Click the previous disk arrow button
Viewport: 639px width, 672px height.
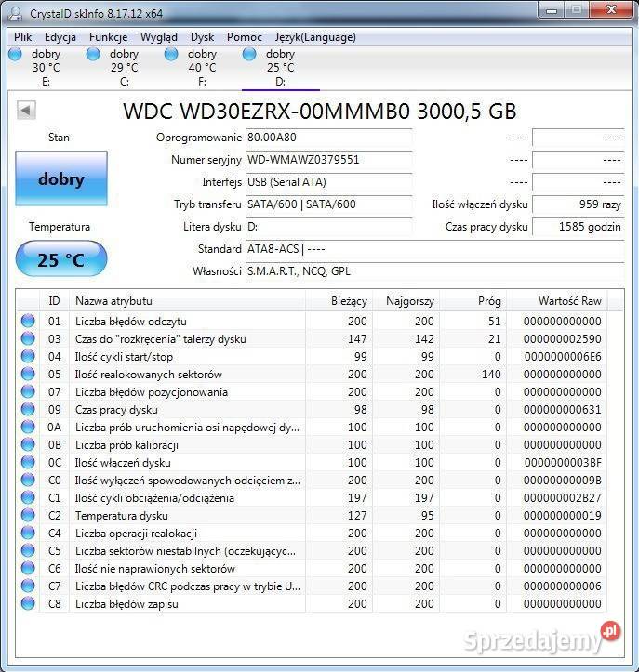26,111
